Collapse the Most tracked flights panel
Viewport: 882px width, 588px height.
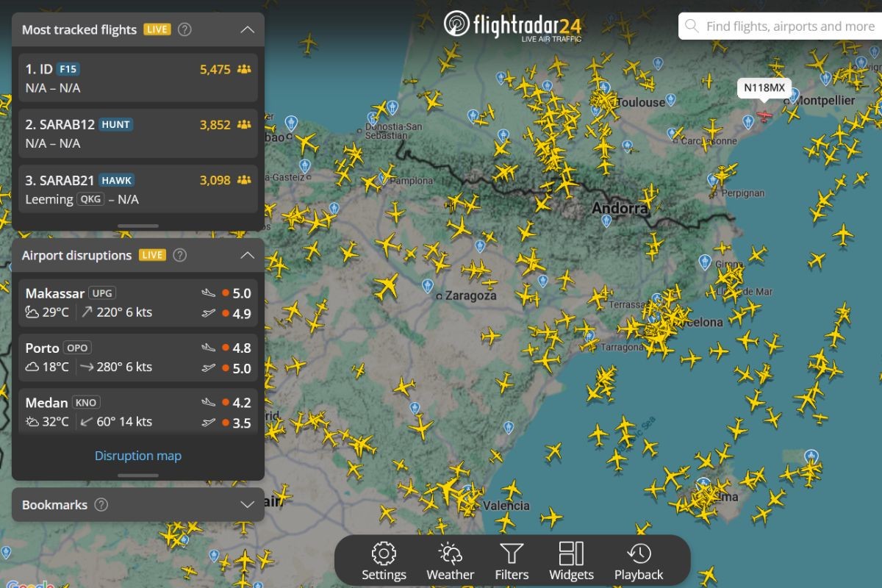(248, 30)
